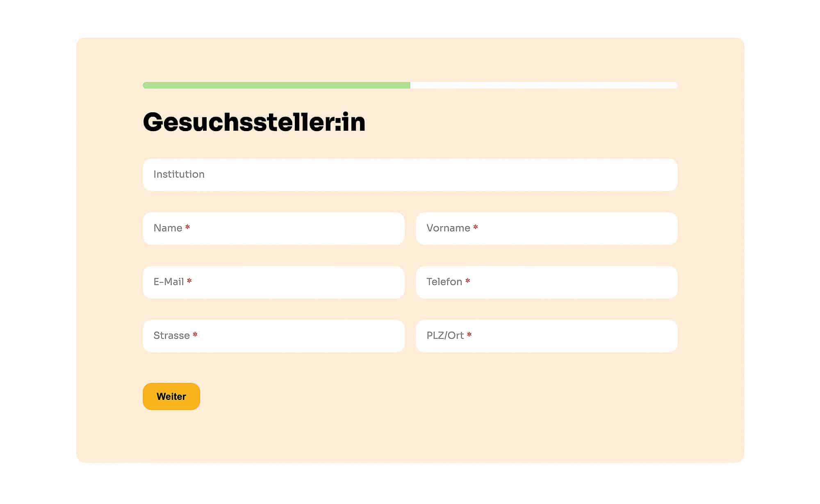Click the green filled progress bar section
The height and width of the screenshot is (504, 820).
click(x=276, y=85)
